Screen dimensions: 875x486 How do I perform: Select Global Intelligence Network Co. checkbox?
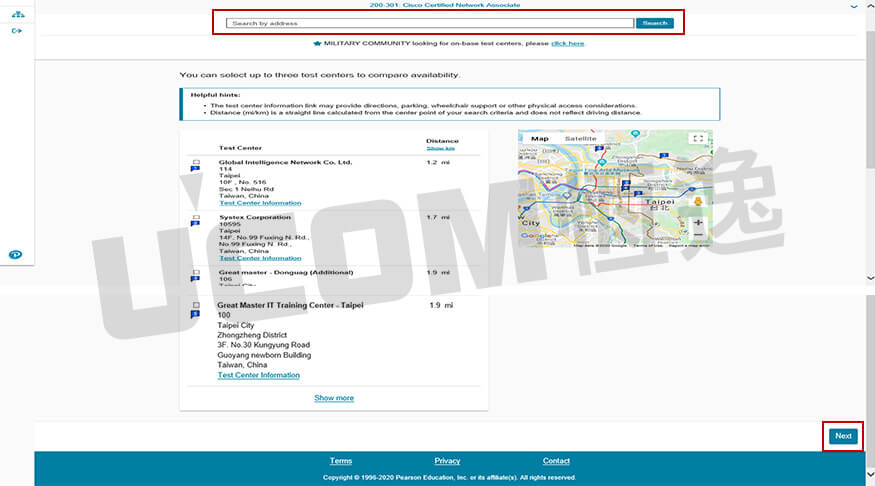pos(196,162)
